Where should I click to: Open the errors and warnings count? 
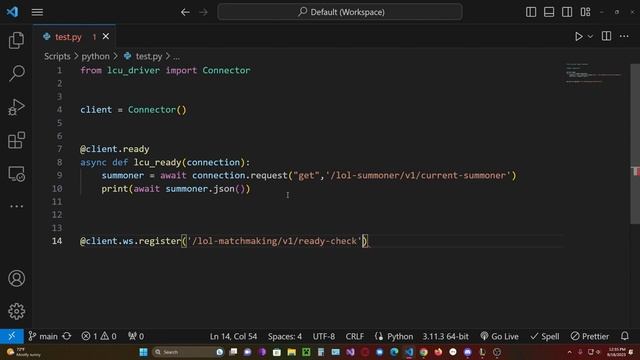click(99, 336)
